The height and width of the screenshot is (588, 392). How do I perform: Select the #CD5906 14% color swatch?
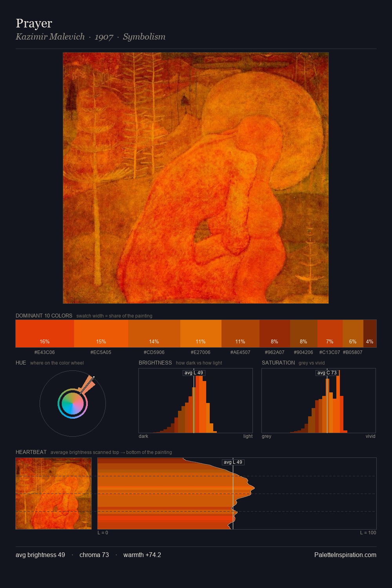[154, 334]
